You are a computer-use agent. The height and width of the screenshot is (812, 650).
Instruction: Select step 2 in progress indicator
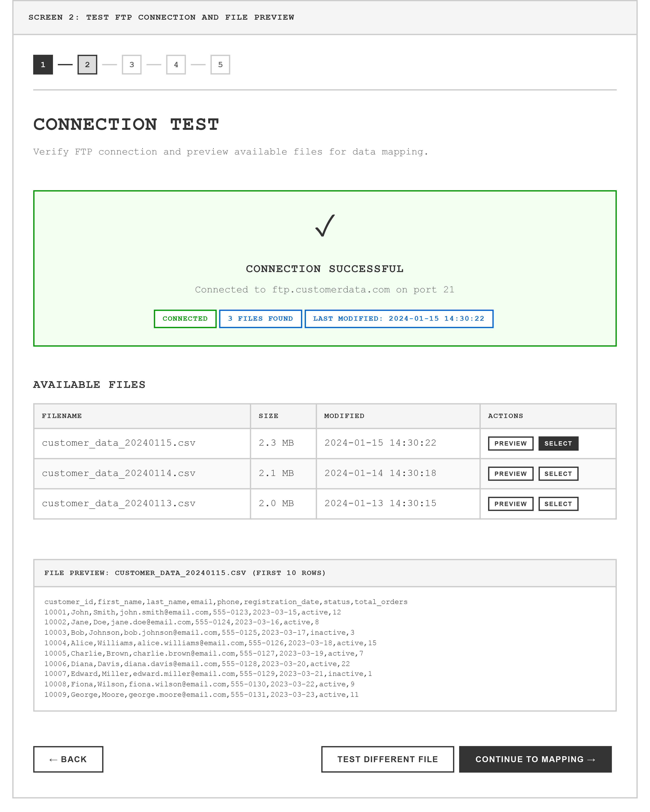[x=87, y=65]
